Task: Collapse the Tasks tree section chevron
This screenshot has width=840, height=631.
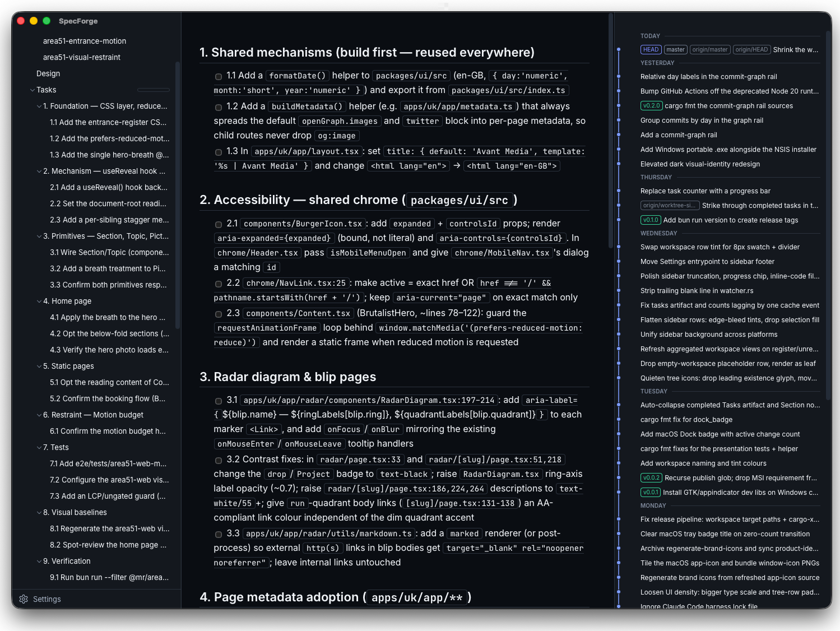Action: point(33,90)
